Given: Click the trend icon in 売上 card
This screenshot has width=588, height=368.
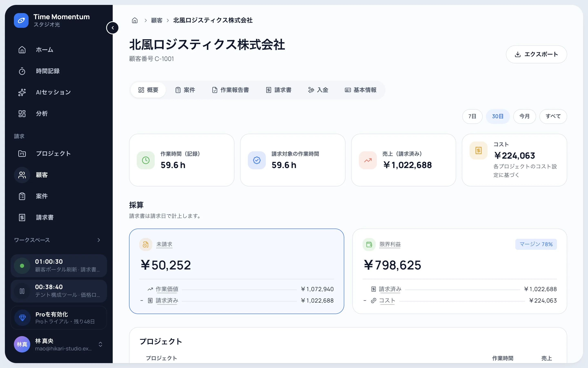Looking at the screenshot, I should (x=368, y=160).
